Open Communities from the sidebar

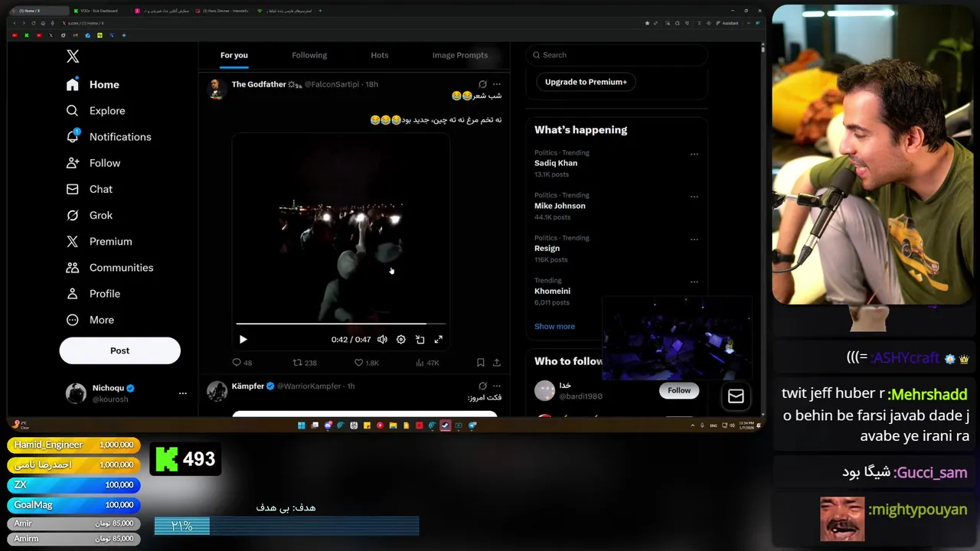[x=109, y=267]
